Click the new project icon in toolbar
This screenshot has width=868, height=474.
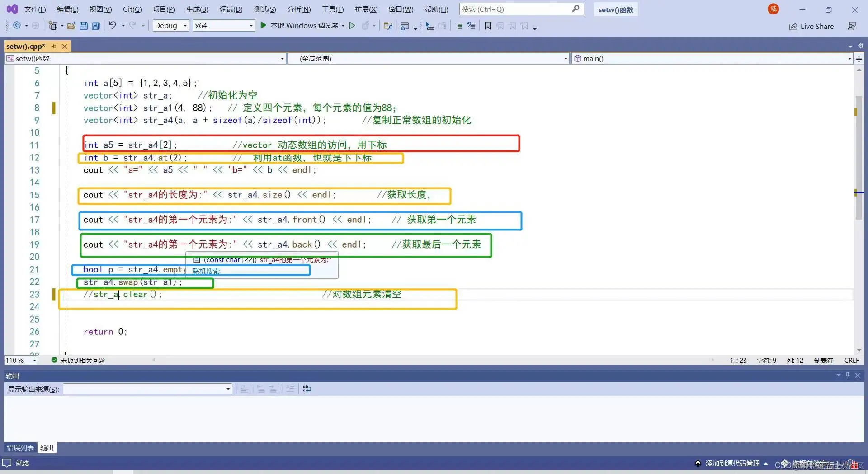[x=53, y=26]
